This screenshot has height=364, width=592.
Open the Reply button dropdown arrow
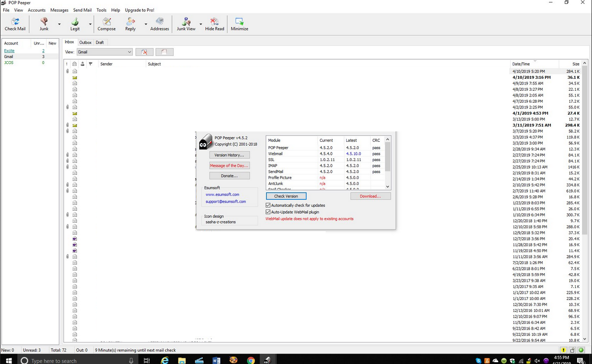pyautogui.click(x=145, y=24)
